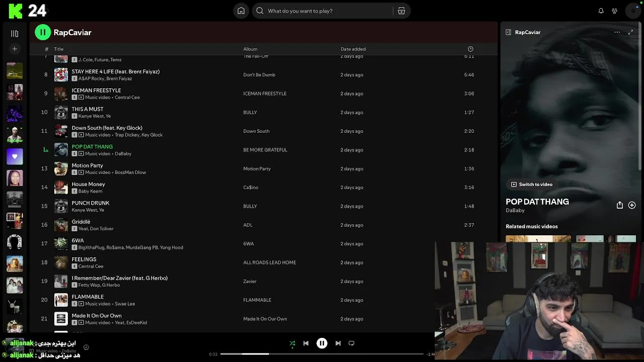Open BossMan Dlow artist link
The image size is (644, 362).
click(130, 172)
